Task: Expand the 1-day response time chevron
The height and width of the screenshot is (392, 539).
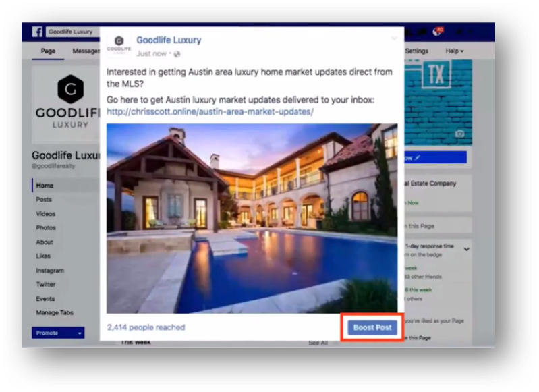Action: click(x=466, y=249)
